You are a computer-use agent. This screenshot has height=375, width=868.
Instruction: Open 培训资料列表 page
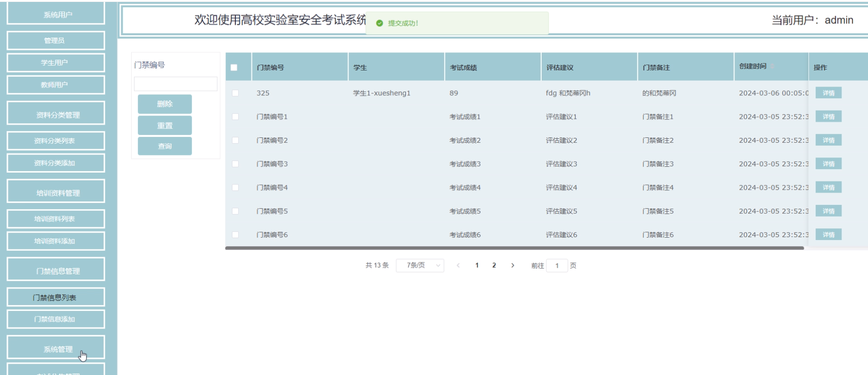(56, 219)
